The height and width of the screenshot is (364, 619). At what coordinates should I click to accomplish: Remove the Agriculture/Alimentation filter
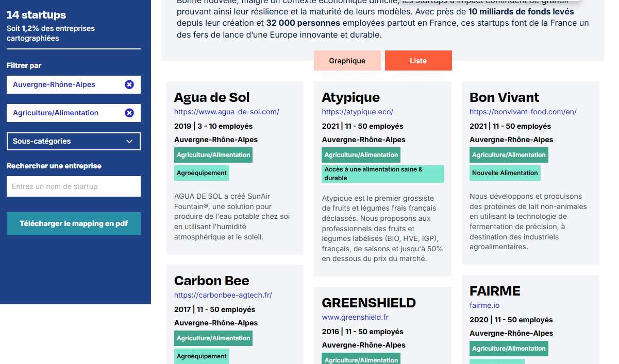tap(129, 113)
